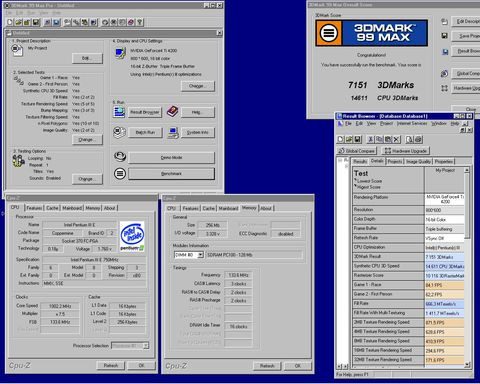Screen dimensions: 480x384
Task: Click New document icon in Result Browser toolbar
Action: click(340, 139)
